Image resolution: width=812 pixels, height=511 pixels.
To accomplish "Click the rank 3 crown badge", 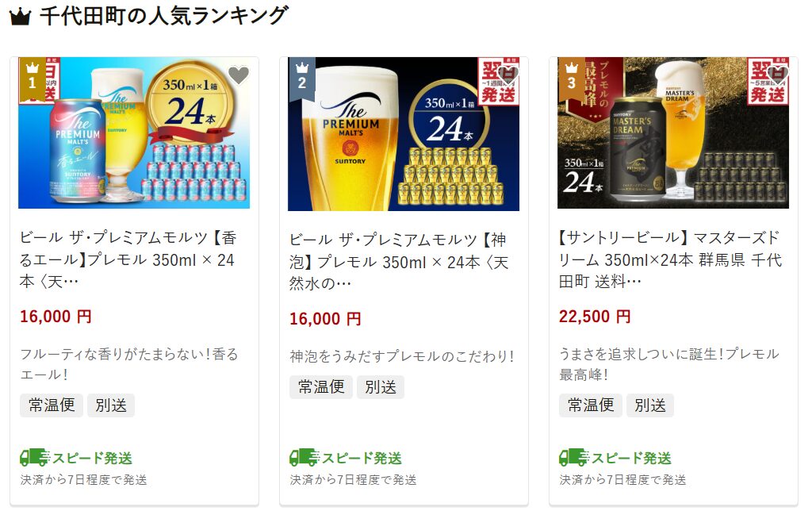I will tap(571, 78).
